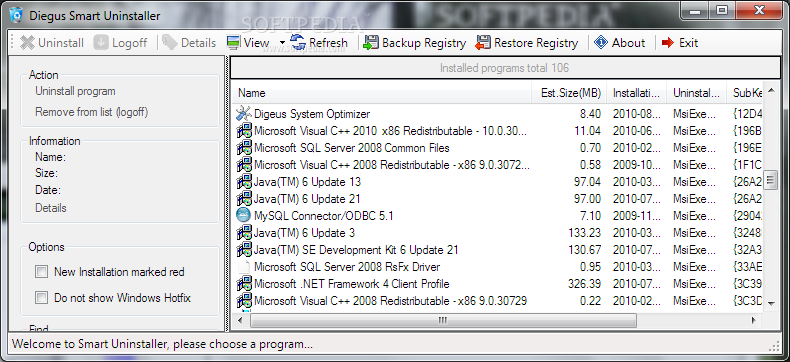790x362 pixels.
Task: Click the 97.04 size value
Action: pos(587,181)
